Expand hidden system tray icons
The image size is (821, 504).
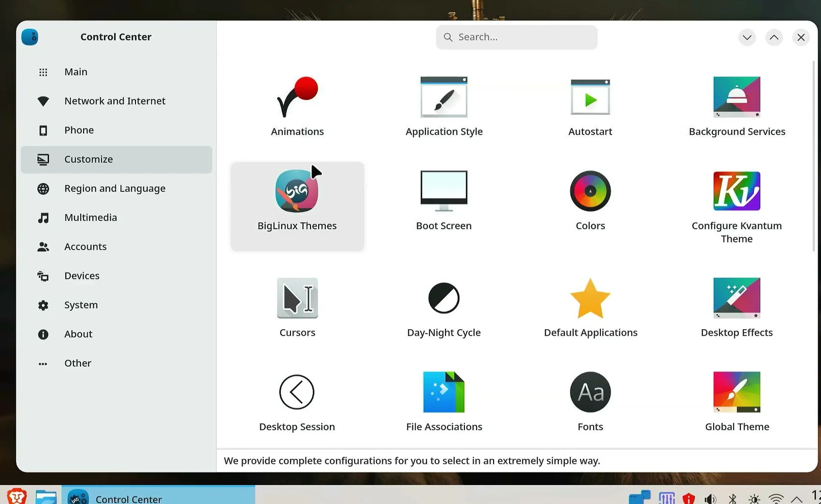tap(797, 499)
